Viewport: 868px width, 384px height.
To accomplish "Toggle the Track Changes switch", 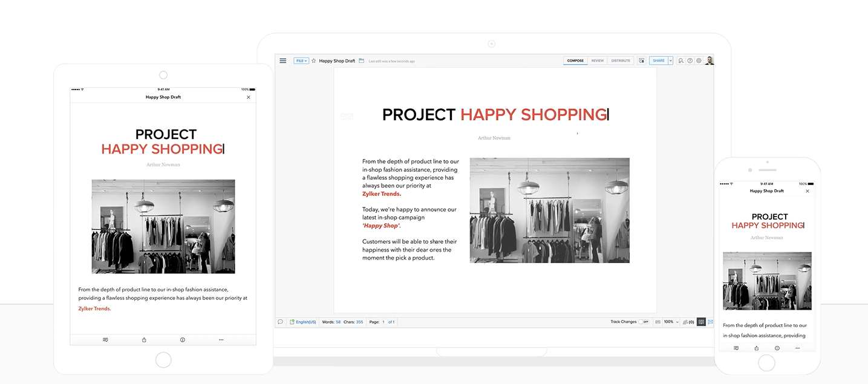I will pos(644,322).
